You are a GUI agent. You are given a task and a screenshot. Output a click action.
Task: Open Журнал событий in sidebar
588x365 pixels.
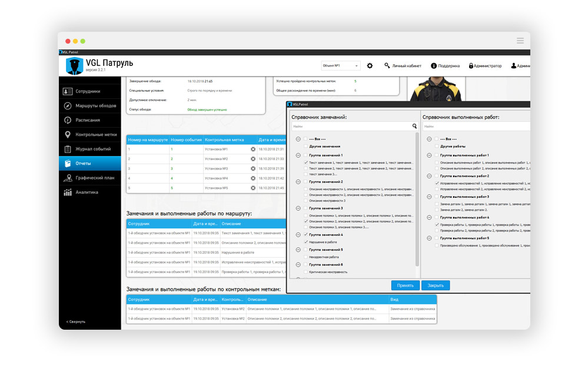pyautogui.click(x=90, y=149)
